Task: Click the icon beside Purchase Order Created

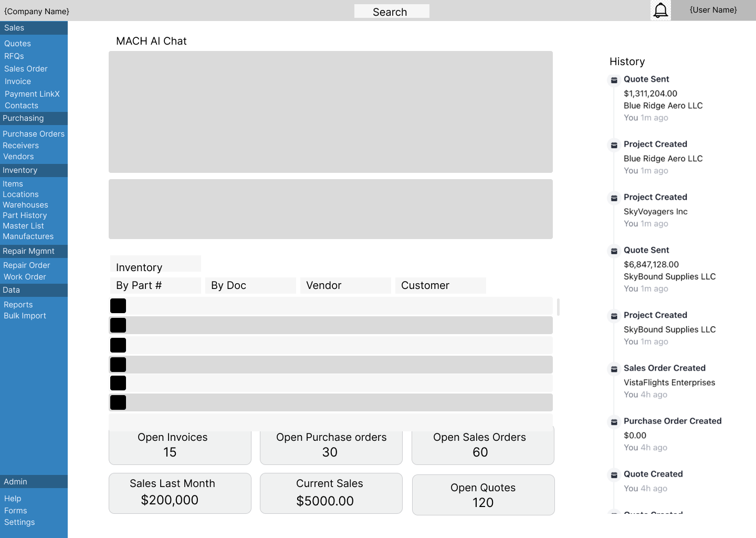Action: click(x=614, y=422)
